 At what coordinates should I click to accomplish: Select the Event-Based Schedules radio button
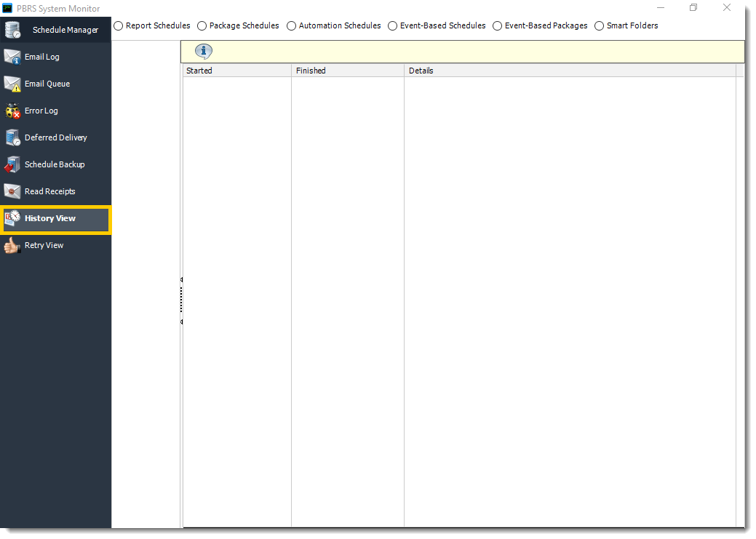(x=392, y=26)
